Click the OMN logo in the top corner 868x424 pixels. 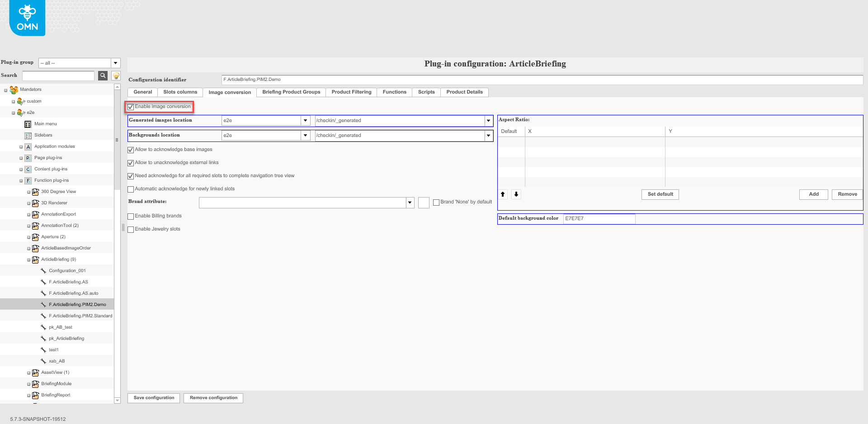coord(27,18)
